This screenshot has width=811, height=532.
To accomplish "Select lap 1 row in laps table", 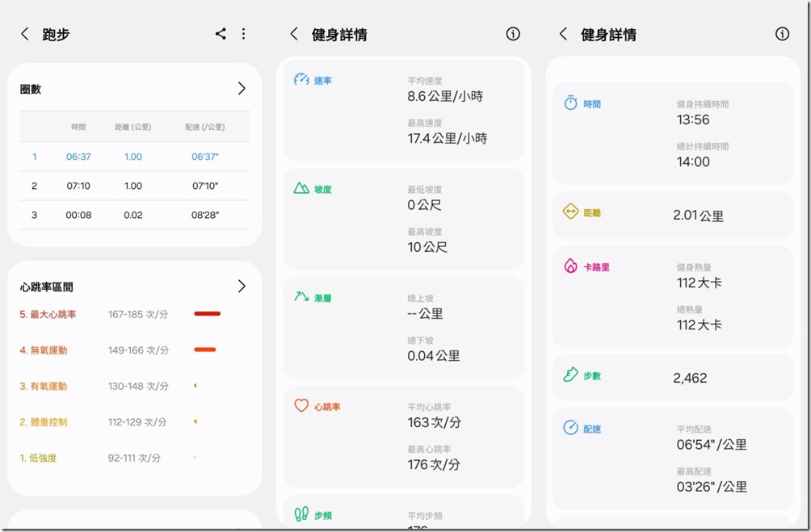I will pos(134,157).
